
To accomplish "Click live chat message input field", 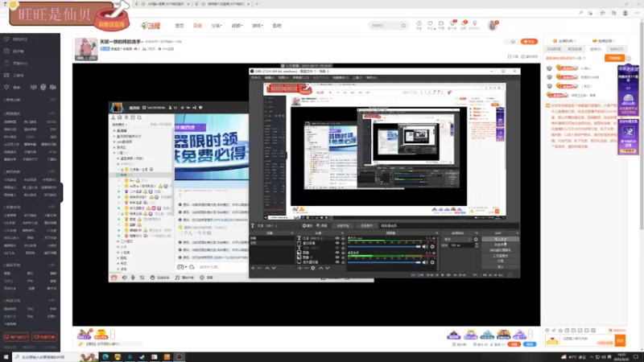I will 588,340.
